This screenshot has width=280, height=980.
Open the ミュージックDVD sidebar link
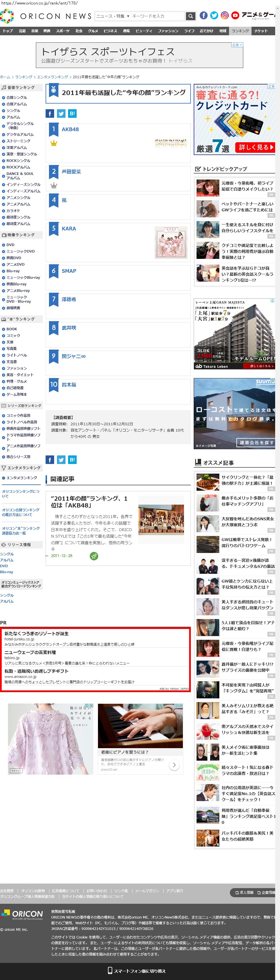point(21,251)
